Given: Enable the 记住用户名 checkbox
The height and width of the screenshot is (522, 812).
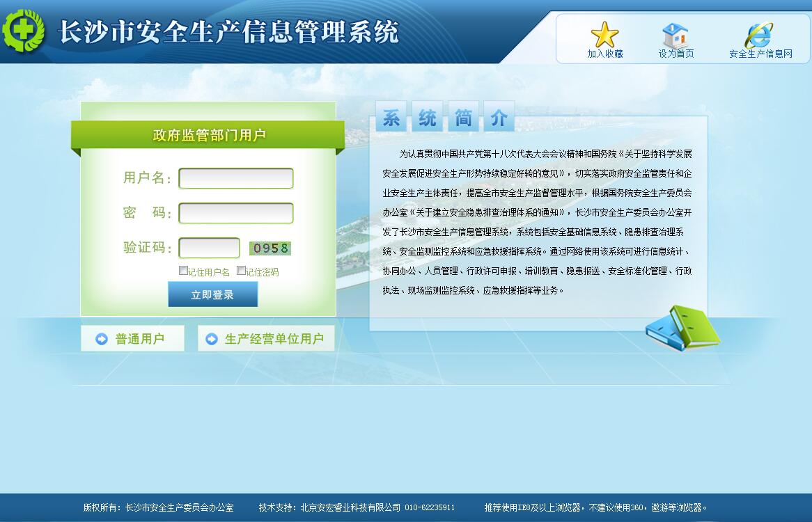Looking at the screenshot, I should [183, 271].
